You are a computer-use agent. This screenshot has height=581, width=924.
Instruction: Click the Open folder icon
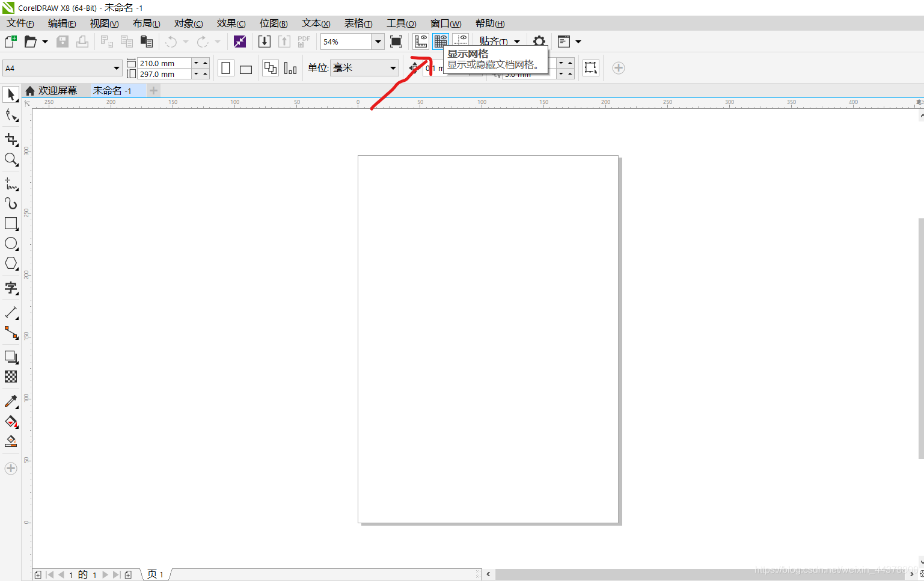(x=30, y=41)
